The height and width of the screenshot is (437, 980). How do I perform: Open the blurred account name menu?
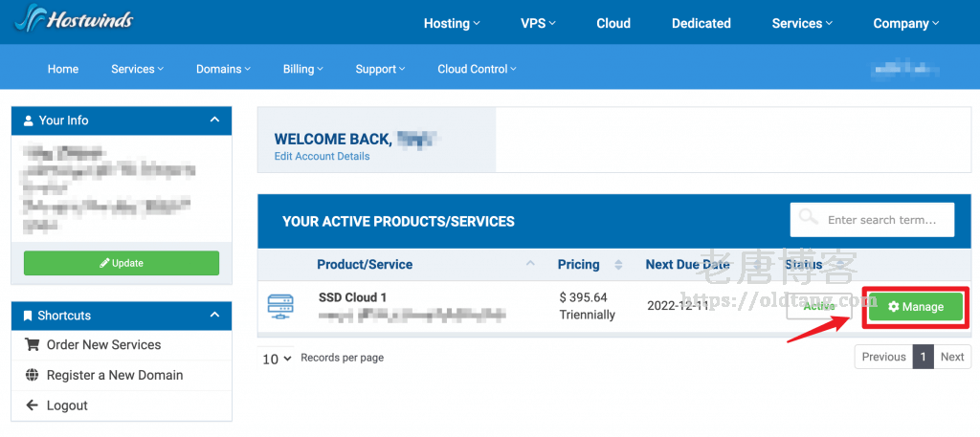click(x=905, y=69)
